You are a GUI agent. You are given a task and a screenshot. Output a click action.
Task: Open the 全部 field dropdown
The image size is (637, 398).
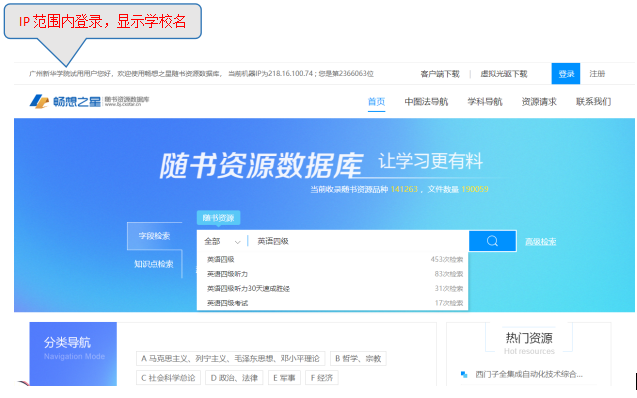tap(222, 242)
